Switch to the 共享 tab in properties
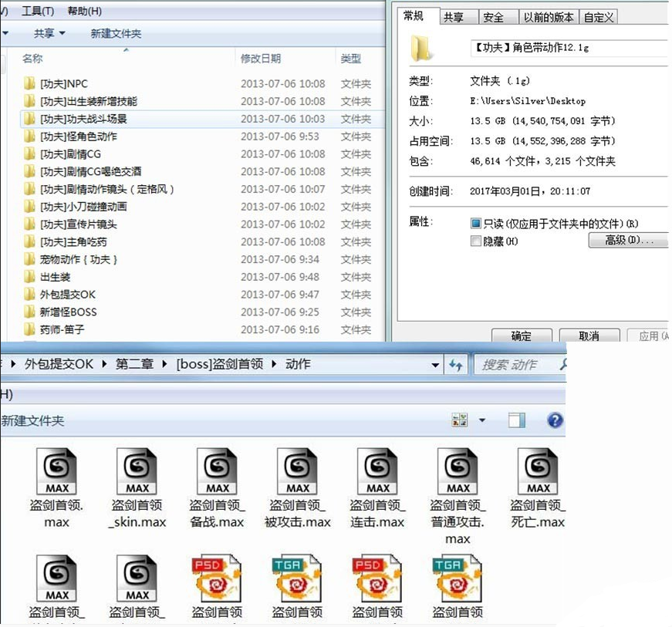 click(x=459, y=17)
